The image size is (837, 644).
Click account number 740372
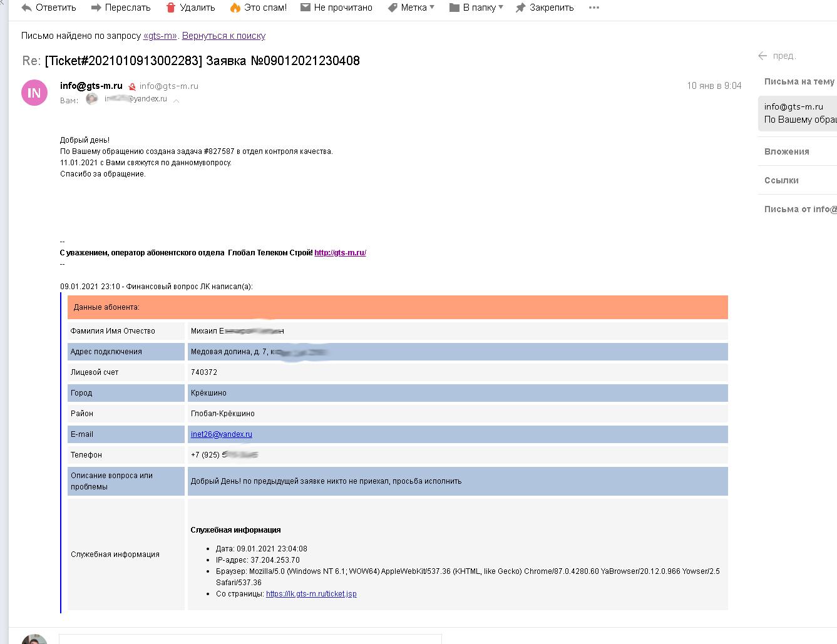tap(204, 372)
